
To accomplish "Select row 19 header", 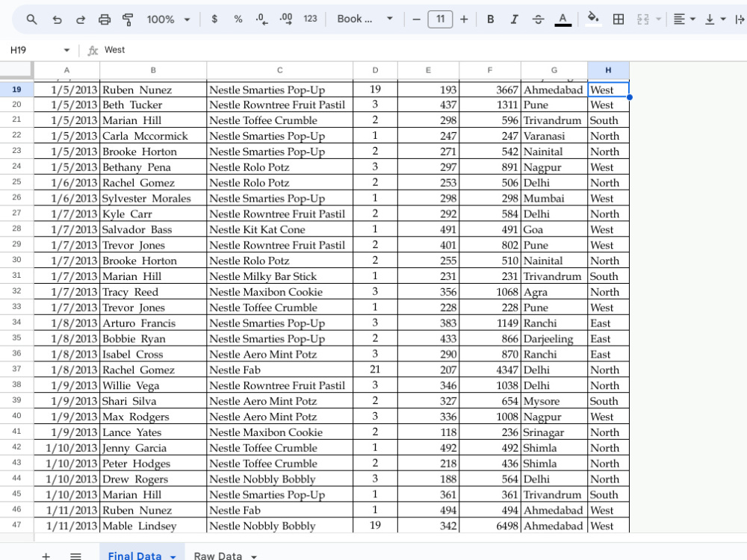I will pyautogui.click(x=16, y=90).
